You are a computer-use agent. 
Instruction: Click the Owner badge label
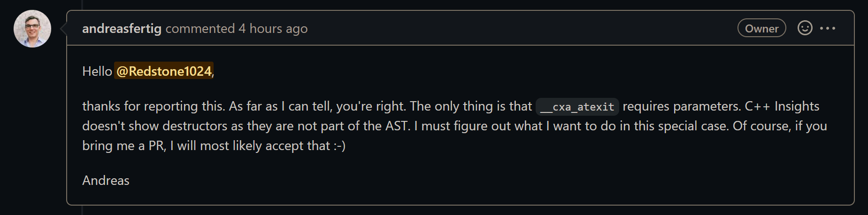(761, 28)
